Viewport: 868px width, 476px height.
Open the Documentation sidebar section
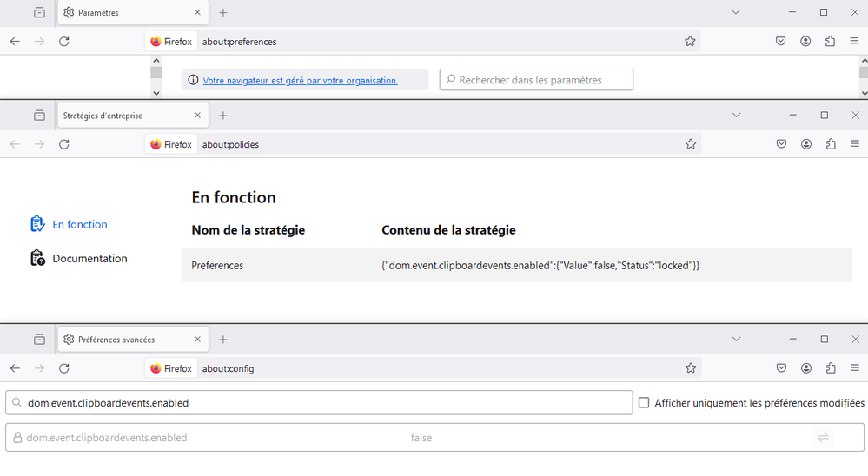pyautogui.click(x=89, y=258)
